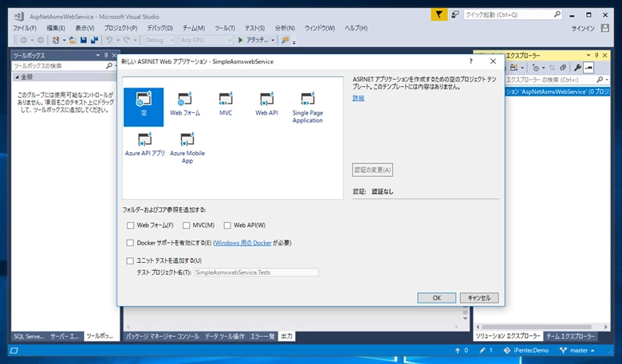
Task: Open new project icon dropdown arrow
Action: 64,41
